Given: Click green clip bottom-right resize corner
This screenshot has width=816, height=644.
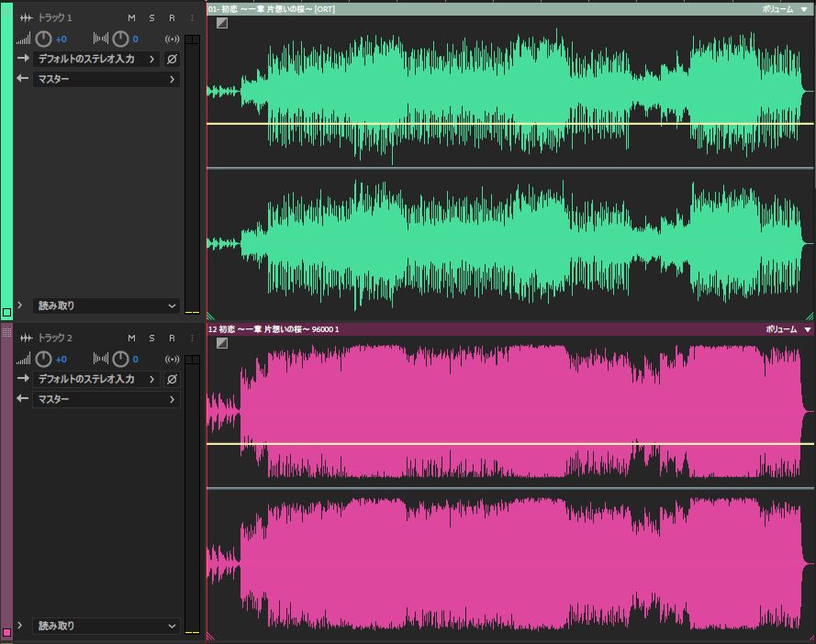Looking at the screenshot, I should click(x=810, y=316).
